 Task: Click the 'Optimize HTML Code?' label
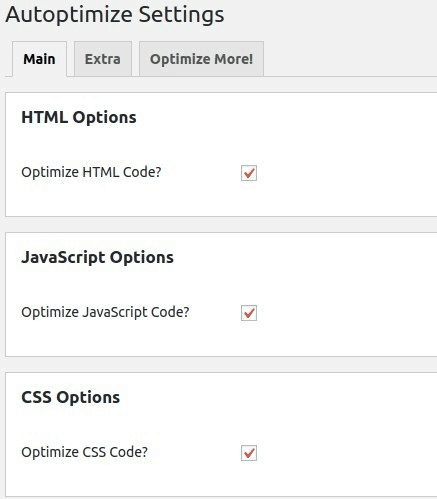coord(91,172)
